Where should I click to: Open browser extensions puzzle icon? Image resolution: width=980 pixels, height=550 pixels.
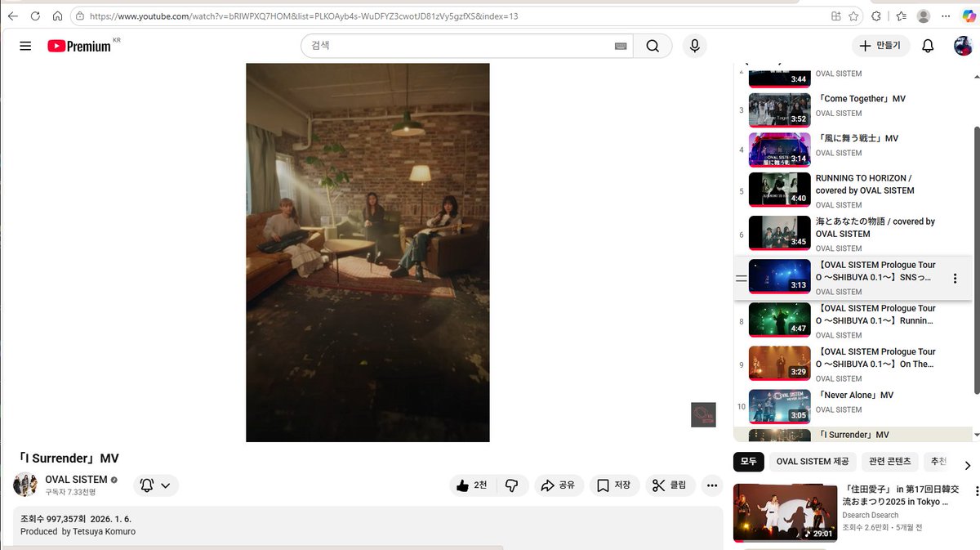876,16
